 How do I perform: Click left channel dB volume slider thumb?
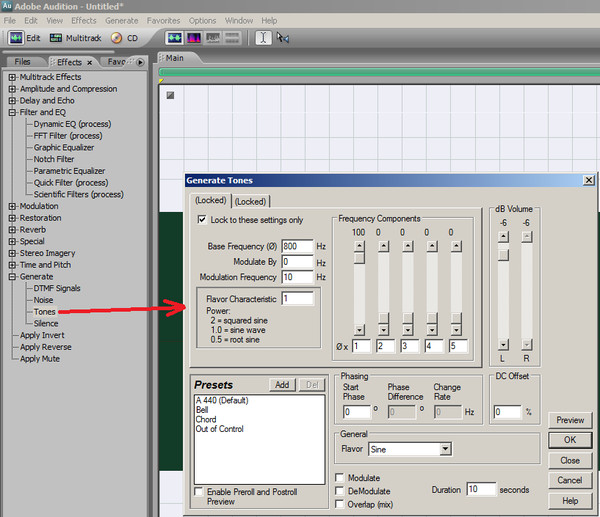click(x=504, y=254)
